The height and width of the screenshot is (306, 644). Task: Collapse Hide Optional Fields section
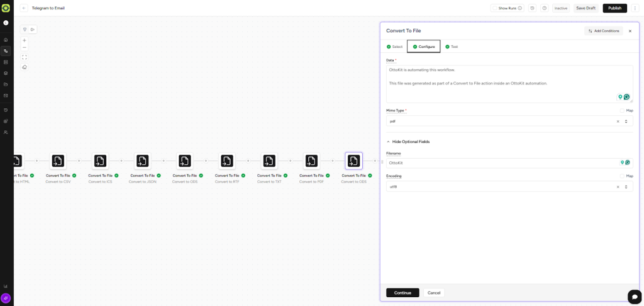coord(409,142)
